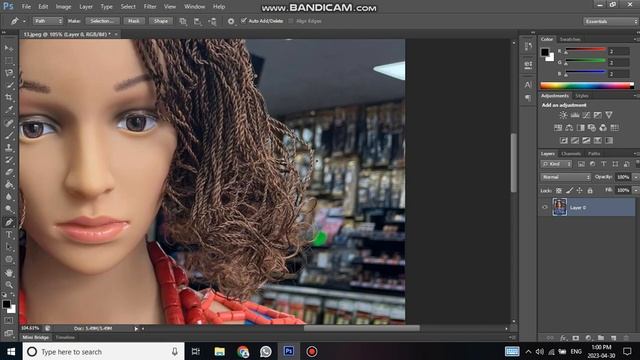Toggle lock transparent pixels
This screenshot has height=360, width=640.
tap(559, 191)
